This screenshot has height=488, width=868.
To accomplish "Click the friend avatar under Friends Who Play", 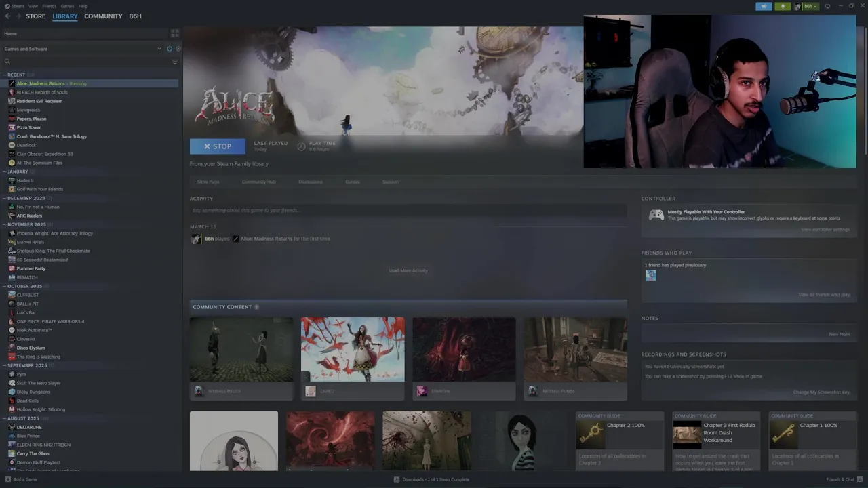I will pos(651,275).
